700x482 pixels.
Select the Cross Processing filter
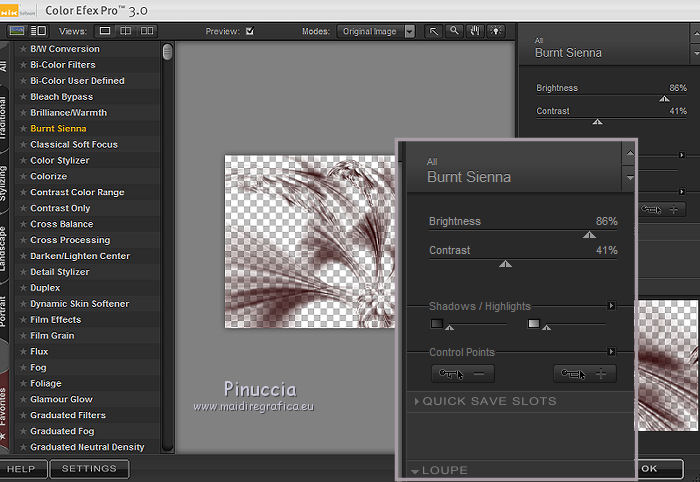click(x=70, y=240)
